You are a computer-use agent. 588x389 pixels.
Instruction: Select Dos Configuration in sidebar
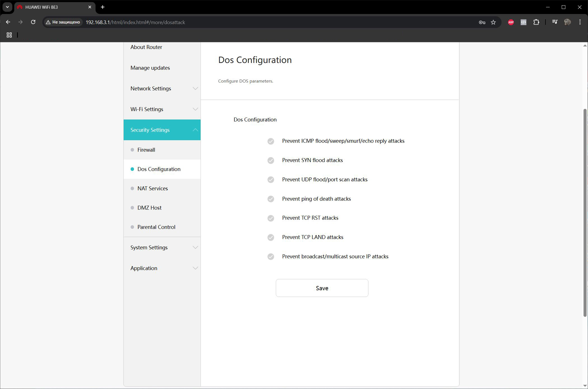[162, 169]
